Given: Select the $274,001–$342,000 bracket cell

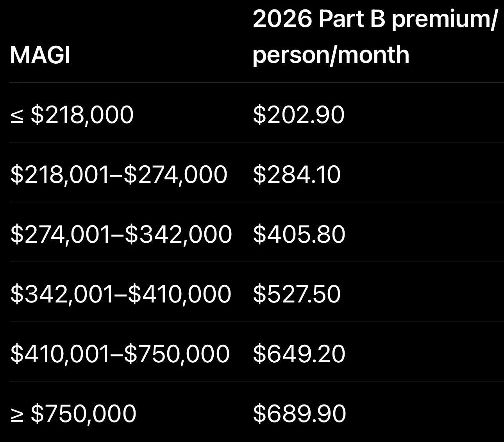Looking at the screenshot, I should pos(121,234).
